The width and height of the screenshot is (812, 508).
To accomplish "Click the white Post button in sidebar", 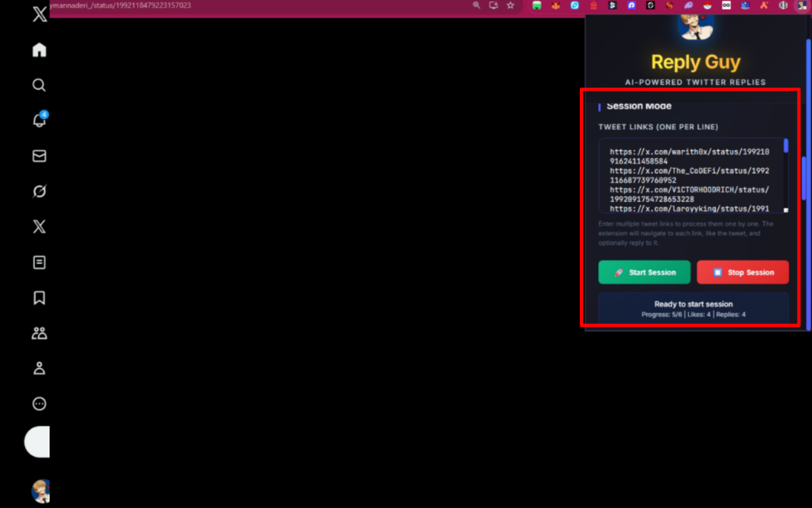I will tap(37, 442).
